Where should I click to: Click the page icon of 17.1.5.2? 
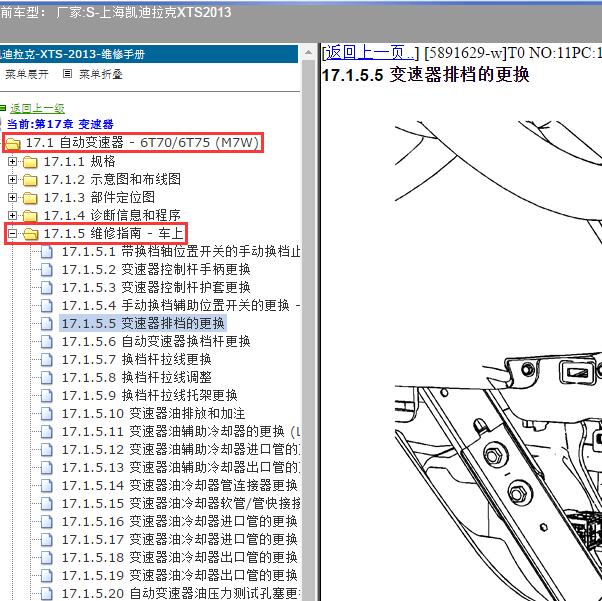47,270
